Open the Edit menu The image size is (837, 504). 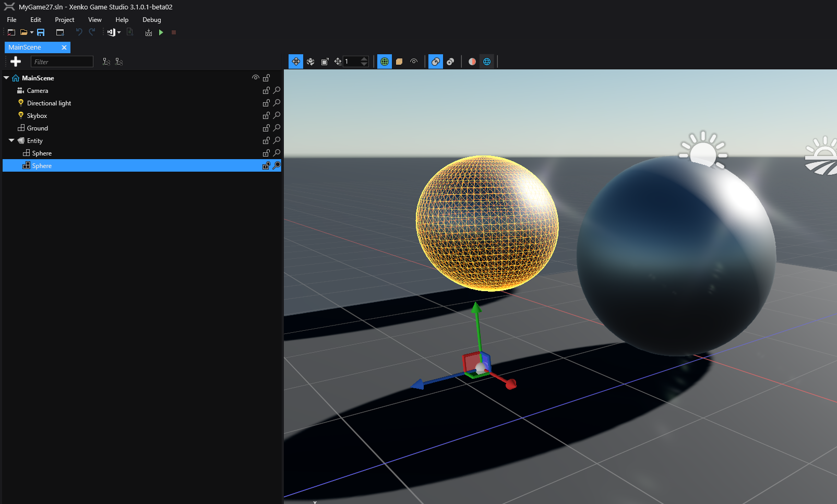35,20
